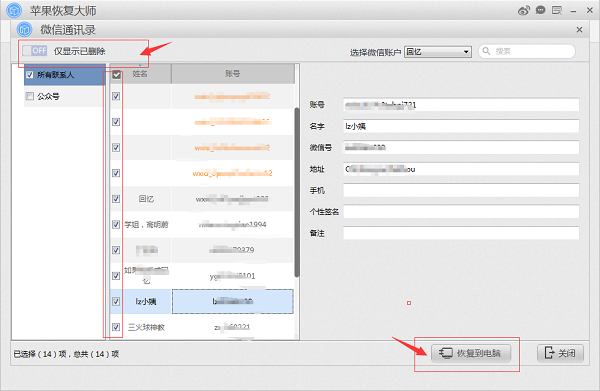Uncheck the first contact row checkbox
Screen dimensions: 600x391
pyautogui.click(x=116, y=96)
